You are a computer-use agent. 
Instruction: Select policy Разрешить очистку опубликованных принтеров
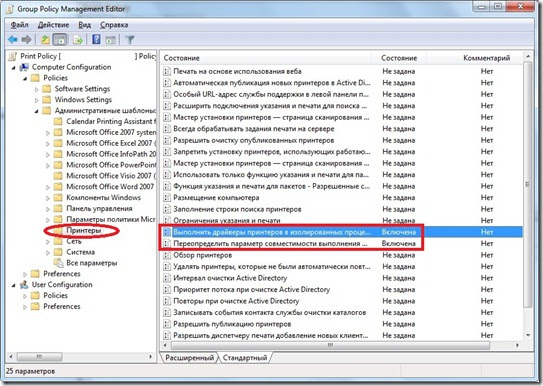[253, 140]
